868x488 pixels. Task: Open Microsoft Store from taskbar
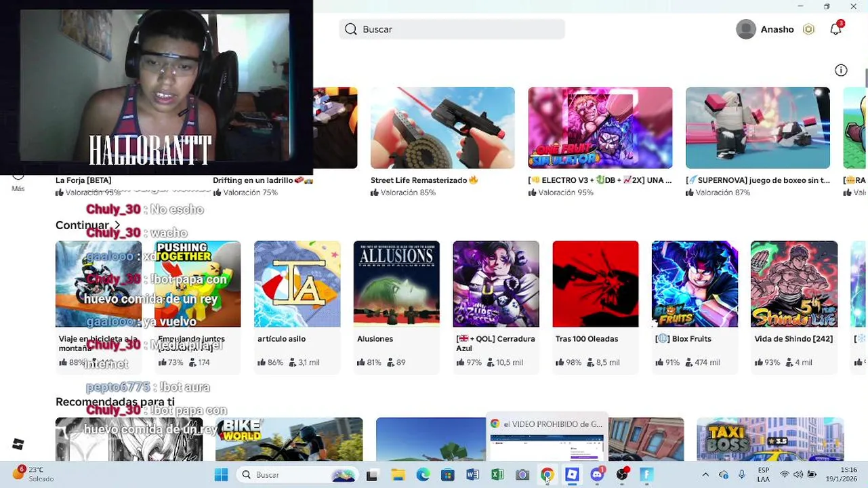tap(448, 475)
